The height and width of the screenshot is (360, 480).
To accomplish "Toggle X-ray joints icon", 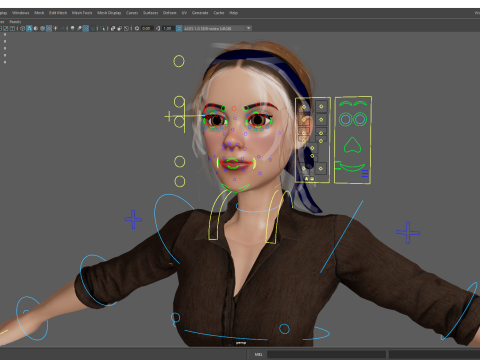I will tap(126, 28).
